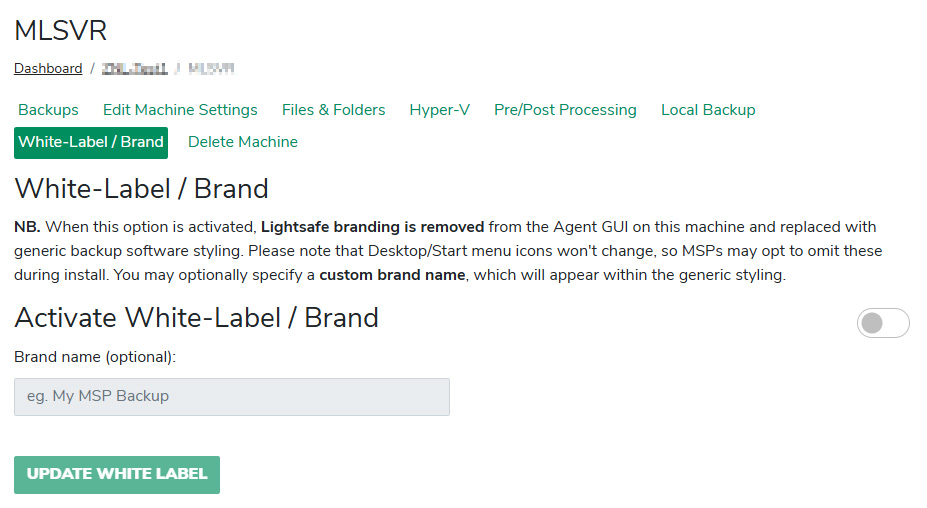Click the active White-Label / Brand tab
This screenshot has height=508, width=927.
point(91,142)
